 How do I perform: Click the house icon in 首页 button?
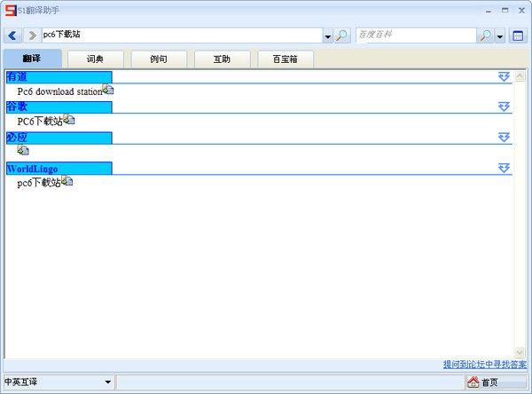[473, 382]
